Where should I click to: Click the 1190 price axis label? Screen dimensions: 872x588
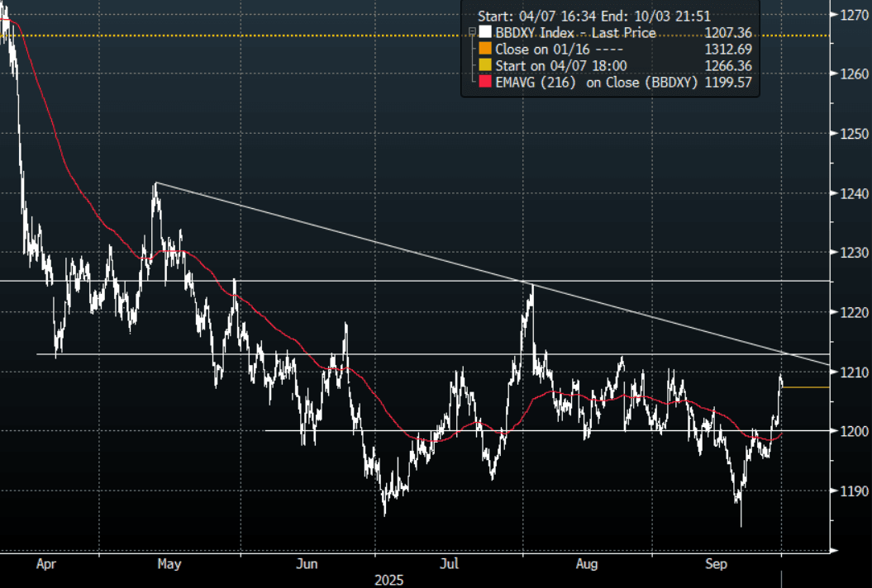(x=854, y=491)
